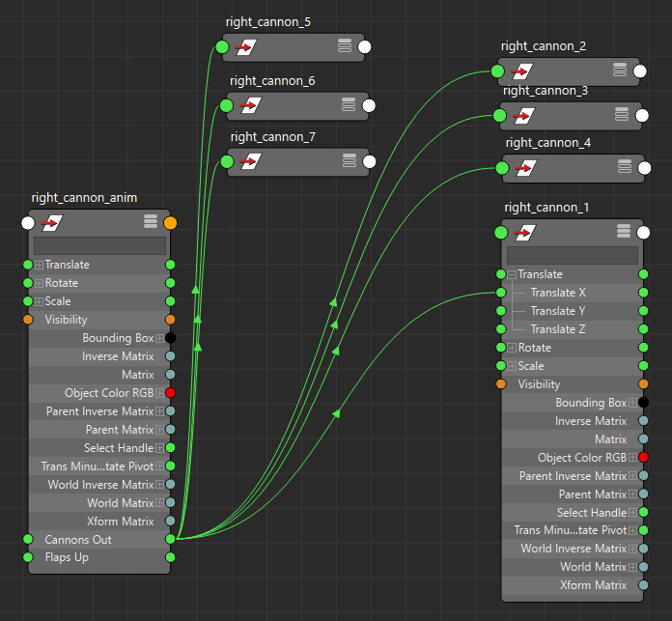Expand Rotate attribute on right_cannon_1
Viewport: 672px width, 621px height.
tap(512, 348)
